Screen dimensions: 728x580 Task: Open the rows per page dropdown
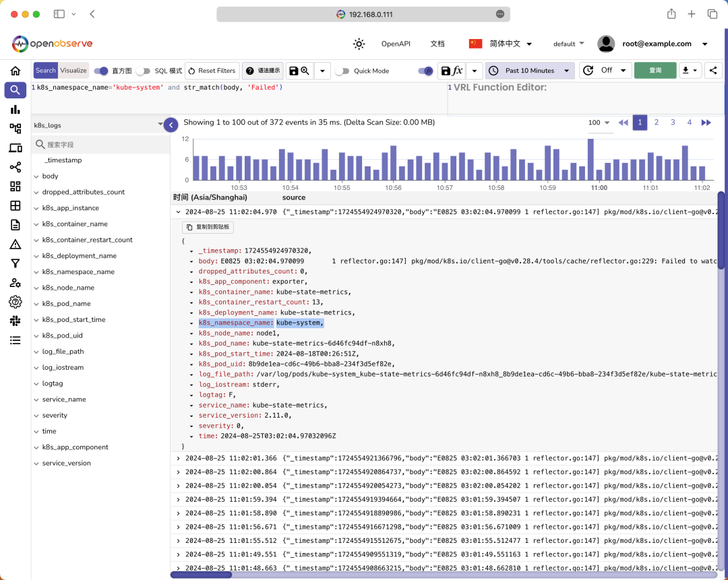[599, 123]
